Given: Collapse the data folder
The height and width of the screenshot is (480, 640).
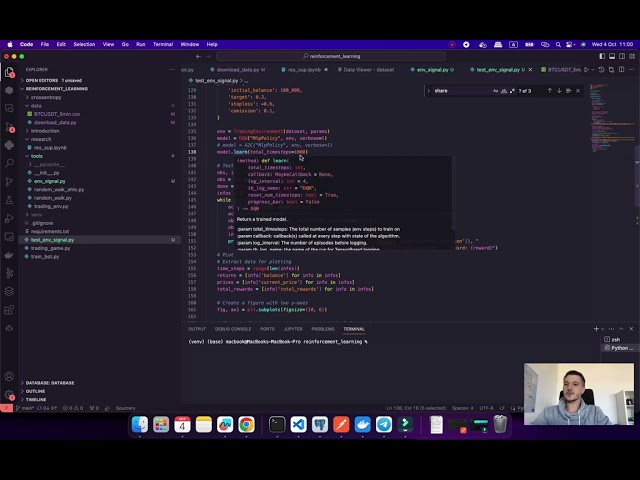Looking at the screenshot, I should [36, 106].
